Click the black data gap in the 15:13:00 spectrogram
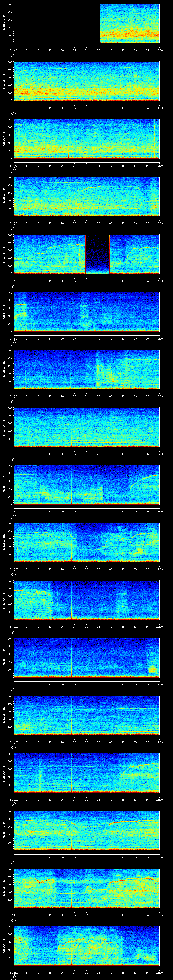The width and height of the screenshot is (173, 980). coord(98,254)
